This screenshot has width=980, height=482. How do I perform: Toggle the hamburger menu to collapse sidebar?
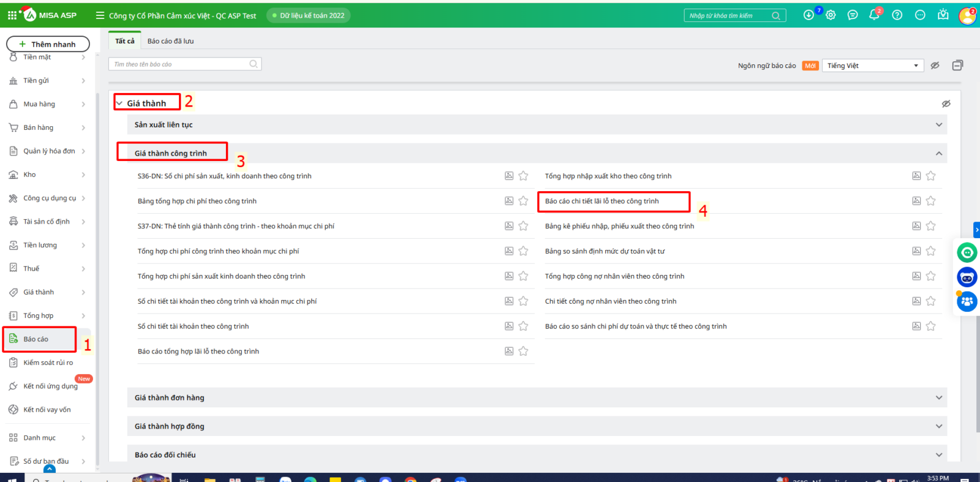click(x=100, y=15)
